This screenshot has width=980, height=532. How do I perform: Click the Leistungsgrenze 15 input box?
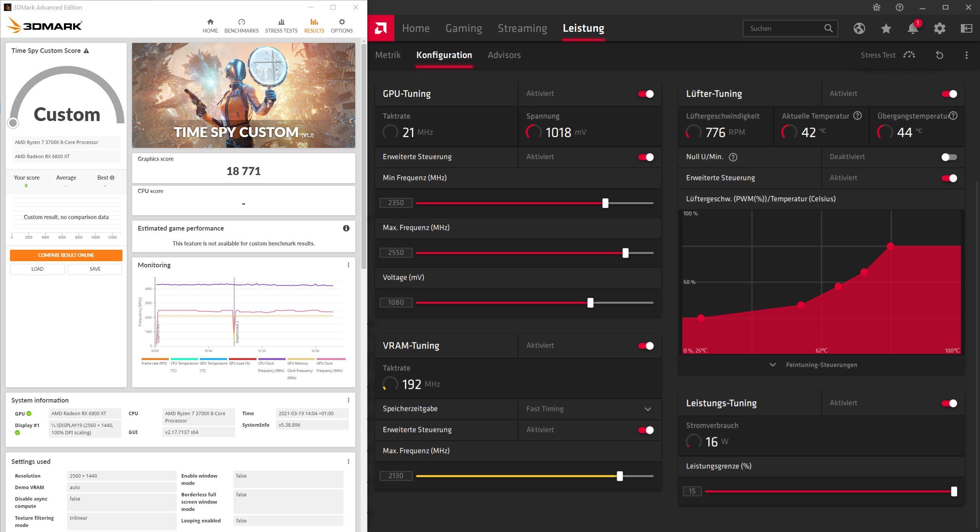692,491
